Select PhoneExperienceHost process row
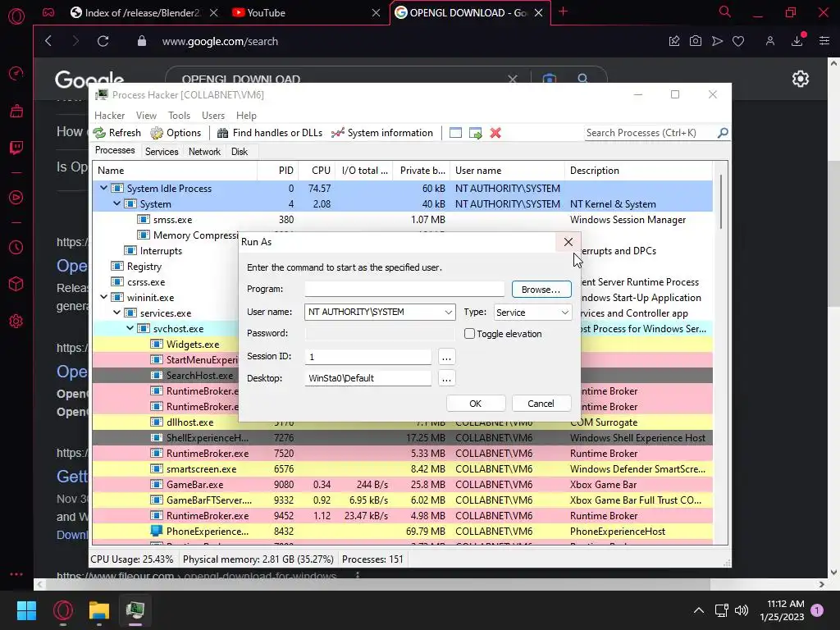Viewport: 840px width, 630px height. click(x=402, y=532)
